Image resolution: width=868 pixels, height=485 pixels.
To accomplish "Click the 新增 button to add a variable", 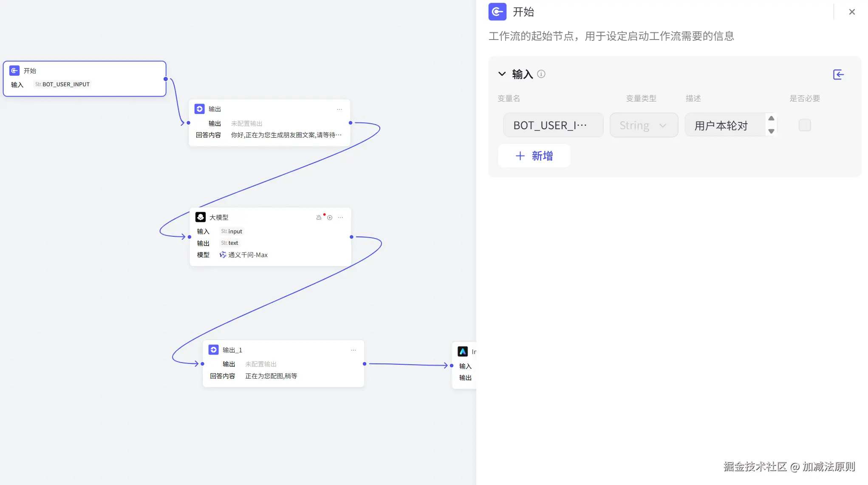I will [x=534, y=156].
